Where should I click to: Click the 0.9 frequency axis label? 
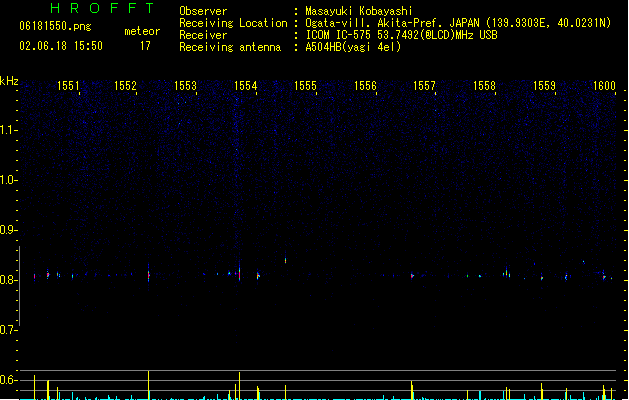point(7,230)
